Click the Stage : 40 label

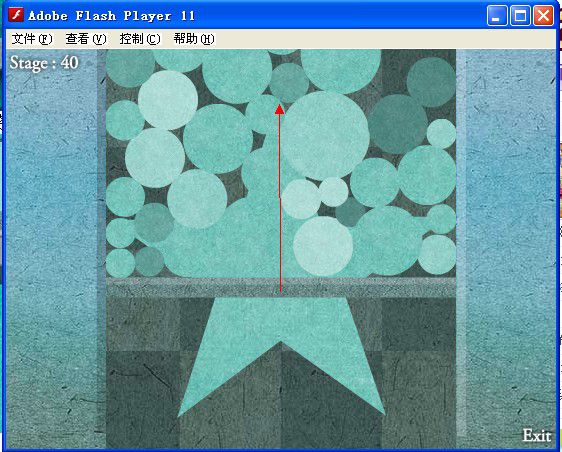44,63
